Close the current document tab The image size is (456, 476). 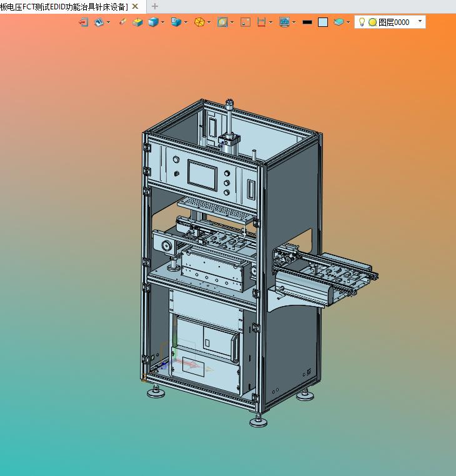coord(135,6)
